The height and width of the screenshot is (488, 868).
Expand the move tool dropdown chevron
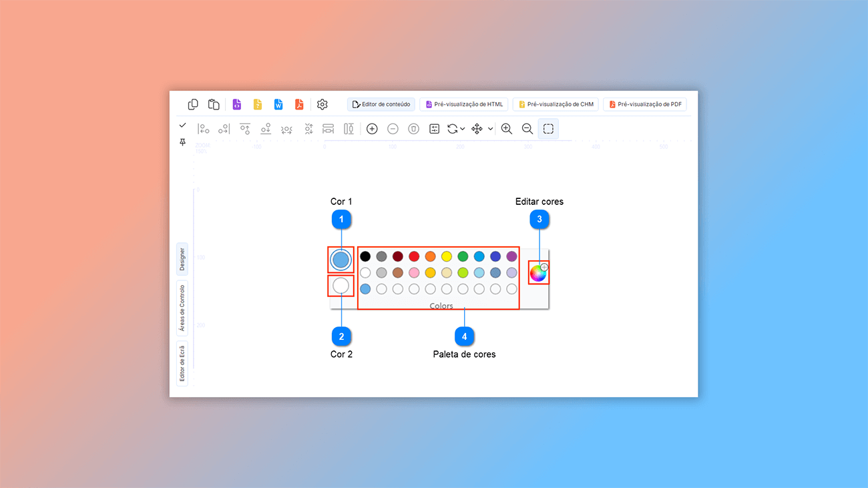pos(491,128)
